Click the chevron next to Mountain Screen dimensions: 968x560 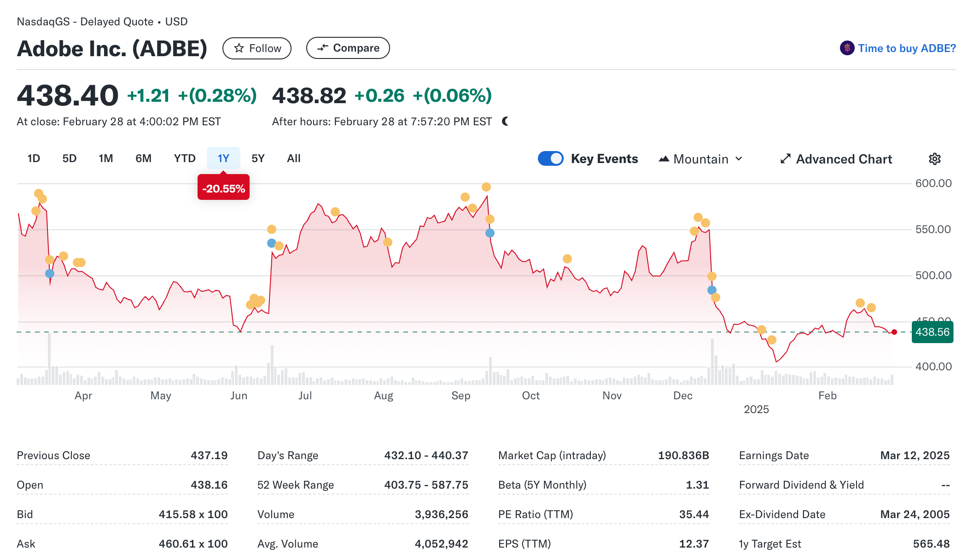point(739,159)
